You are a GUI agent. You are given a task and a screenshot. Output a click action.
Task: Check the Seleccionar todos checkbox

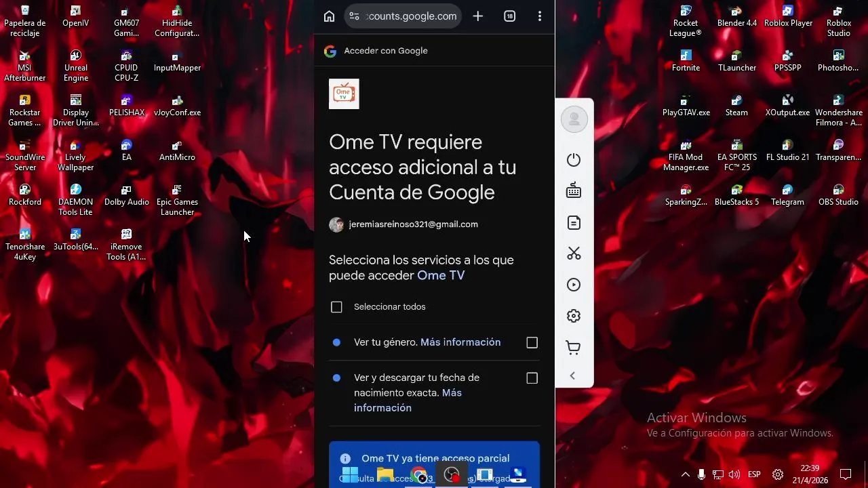coord(336,307)
